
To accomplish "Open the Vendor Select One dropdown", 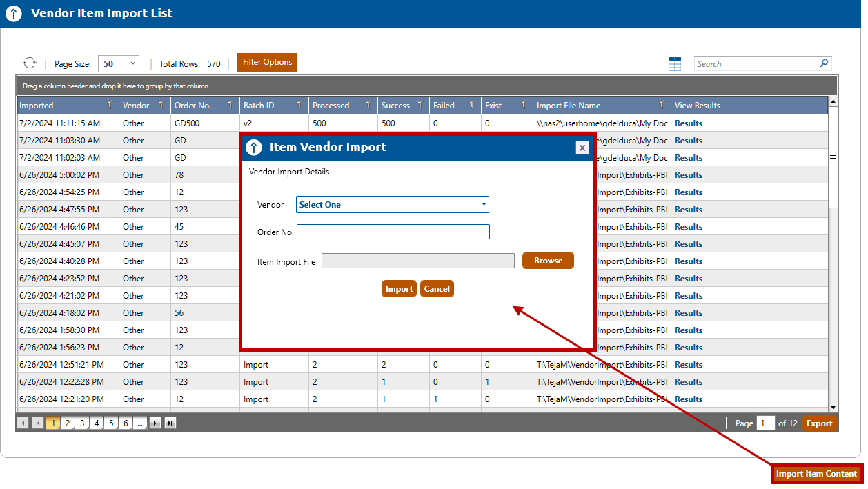I will tap(392, 205).
